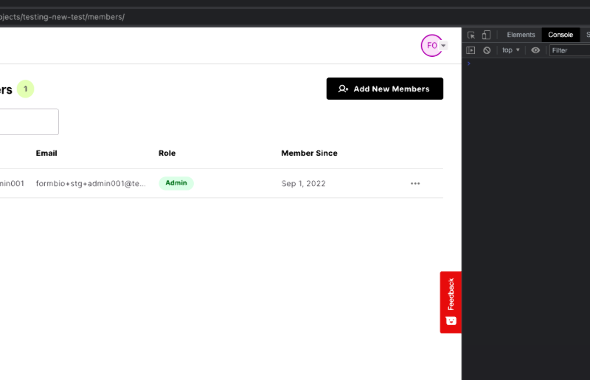
Task: Clear the console with the ban icon
Action: [487, 50]
